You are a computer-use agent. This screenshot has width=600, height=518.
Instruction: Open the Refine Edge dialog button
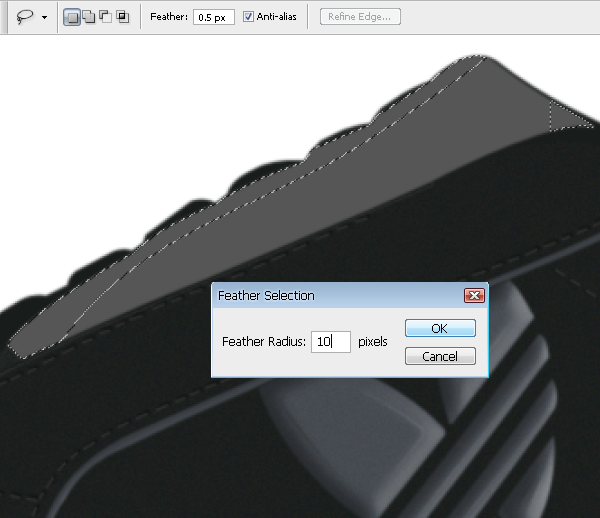360,17
